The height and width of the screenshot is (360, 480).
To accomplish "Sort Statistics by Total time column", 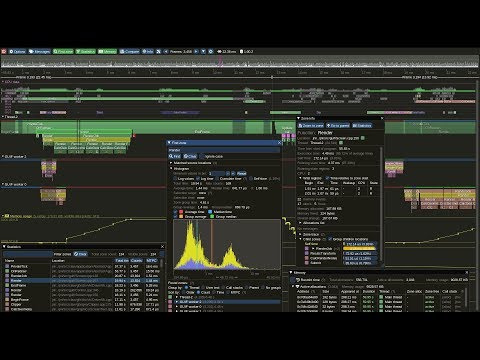I will (x=122, y=261).
